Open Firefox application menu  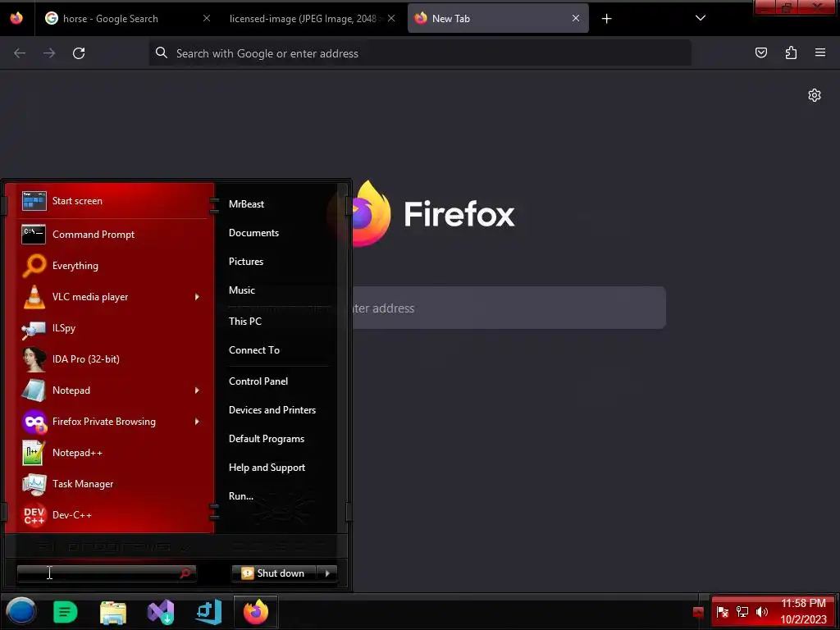(x=820, y=52)
